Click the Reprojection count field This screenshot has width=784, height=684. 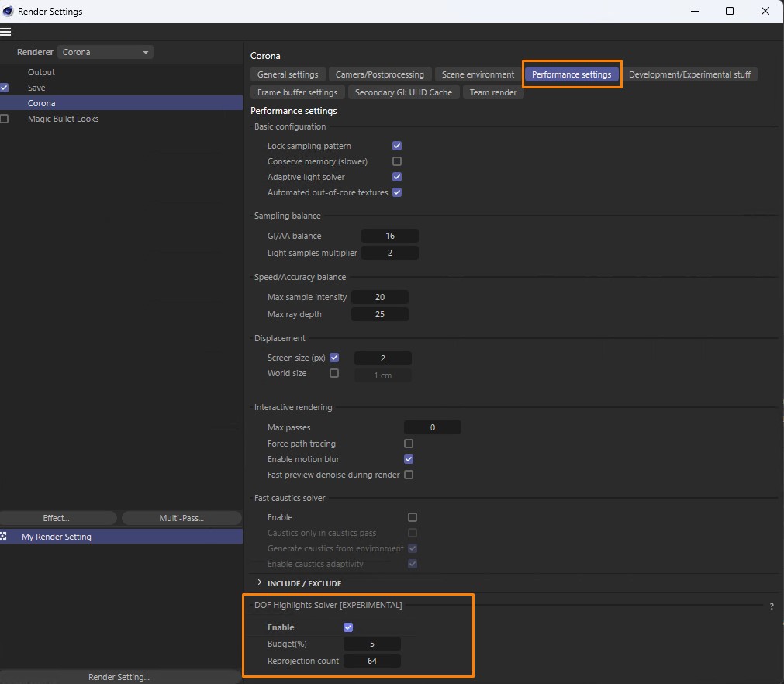[372, 661]
